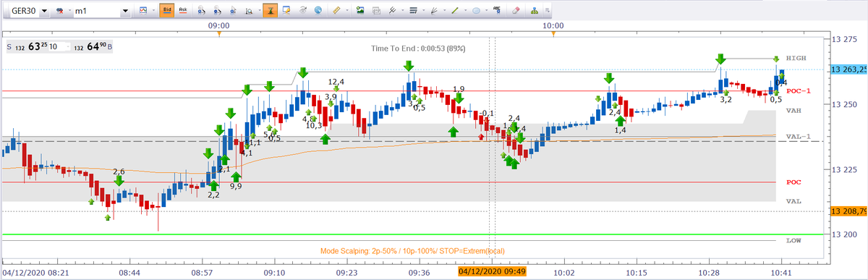Select the green trend line tool
868x280 pixels.
tap(456, 11)
